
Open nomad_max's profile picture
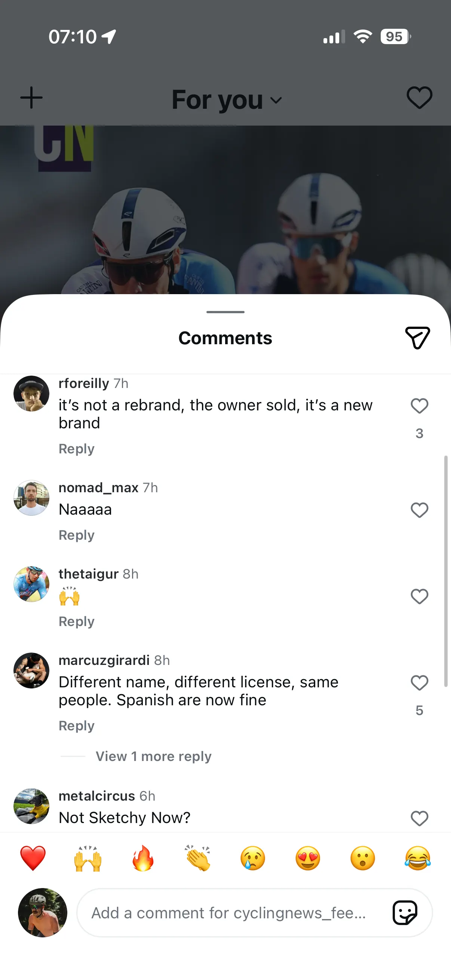click(x=31, y=497)
